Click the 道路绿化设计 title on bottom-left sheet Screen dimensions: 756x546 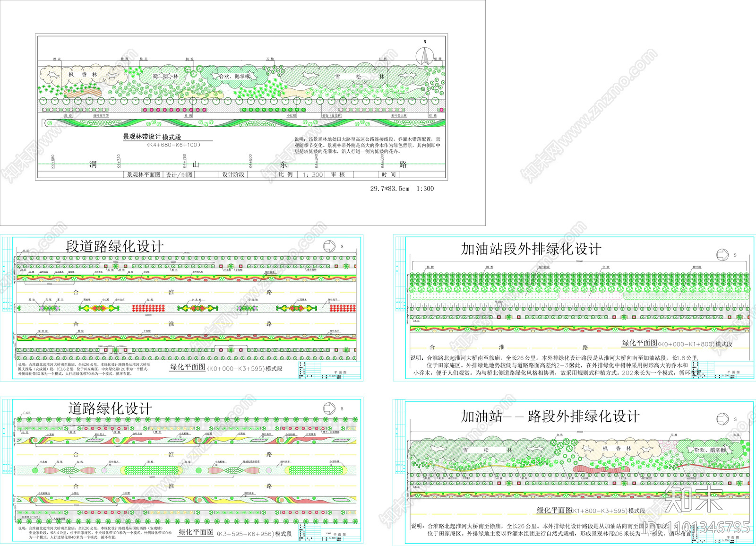point(110,409)
